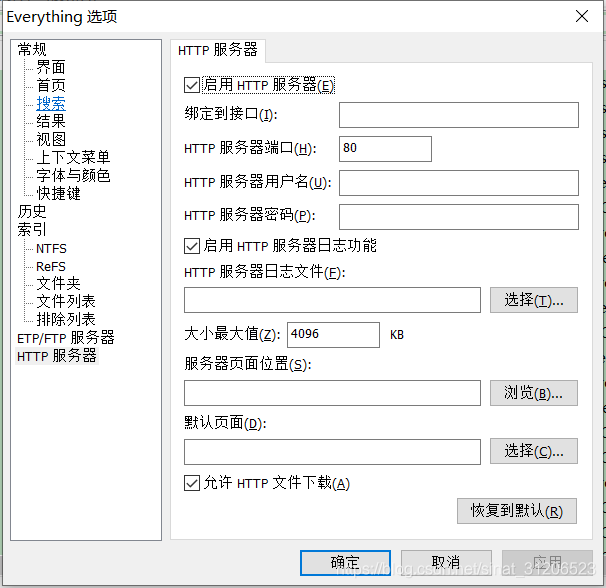The width and height of the screenshot is (606, 588).
Task: Confirm with the 确定 button
Action: click(x=345, y=563)
